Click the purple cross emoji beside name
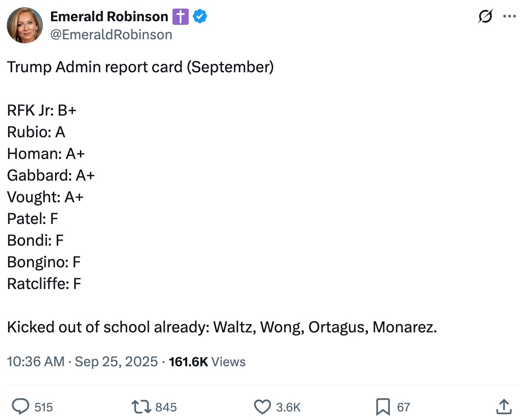The width and height of the screenshot is (521, 420). (180, 17)
